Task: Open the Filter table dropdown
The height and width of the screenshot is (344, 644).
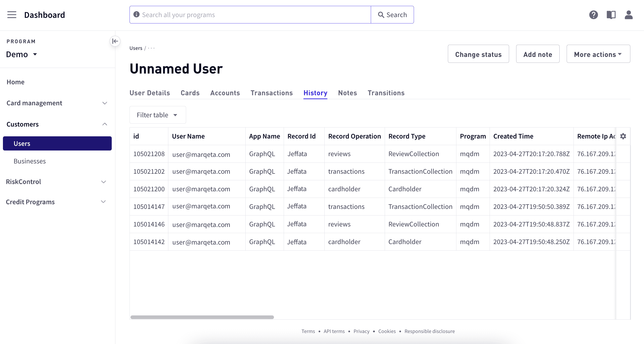Action: pyautogui.click(x=158, y=115)
